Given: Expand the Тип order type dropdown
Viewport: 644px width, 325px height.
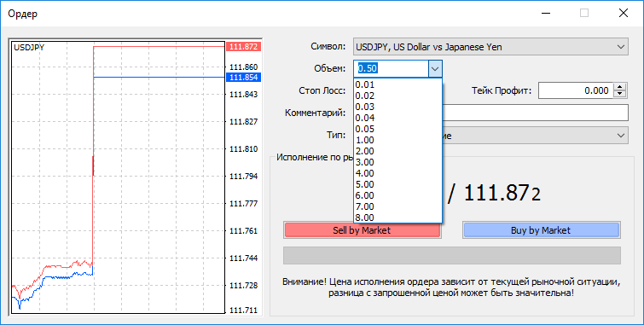Looking at the screenshot, I should pos(621,135).
